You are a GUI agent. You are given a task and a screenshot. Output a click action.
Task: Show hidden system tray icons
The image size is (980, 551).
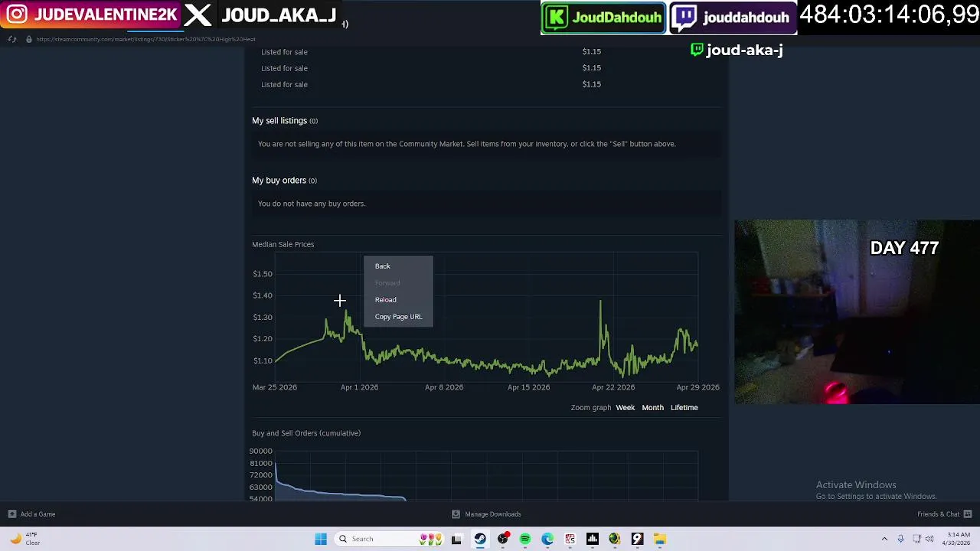point(884,539)
